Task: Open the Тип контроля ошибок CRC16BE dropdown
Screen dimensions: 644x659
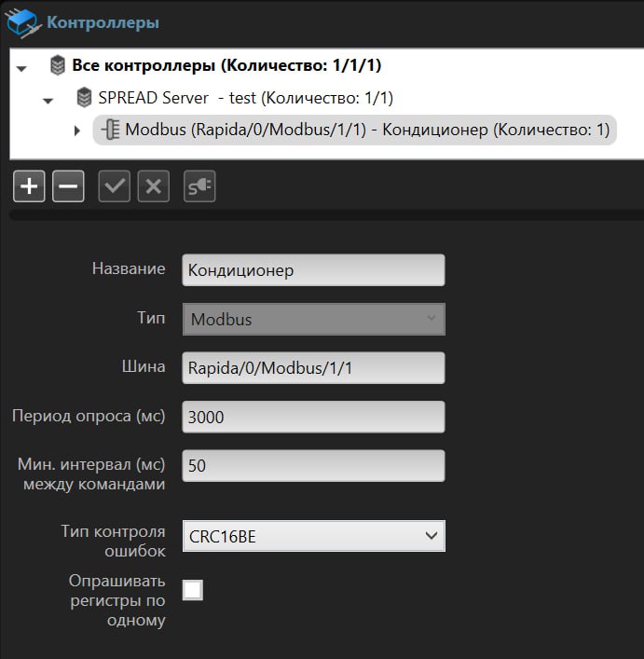Action: [x=313, y=536]
